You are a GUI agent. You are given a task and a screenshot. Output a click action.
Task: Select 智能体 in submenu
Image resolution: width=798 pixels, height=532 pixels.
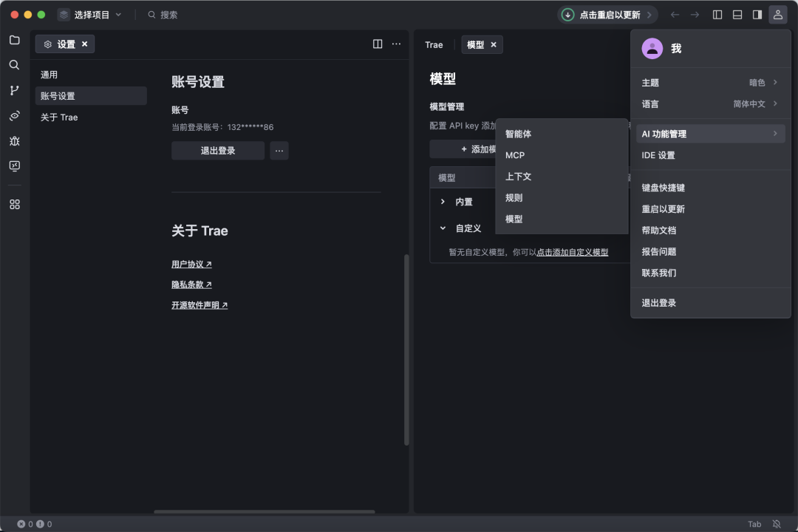click(562, 134)
